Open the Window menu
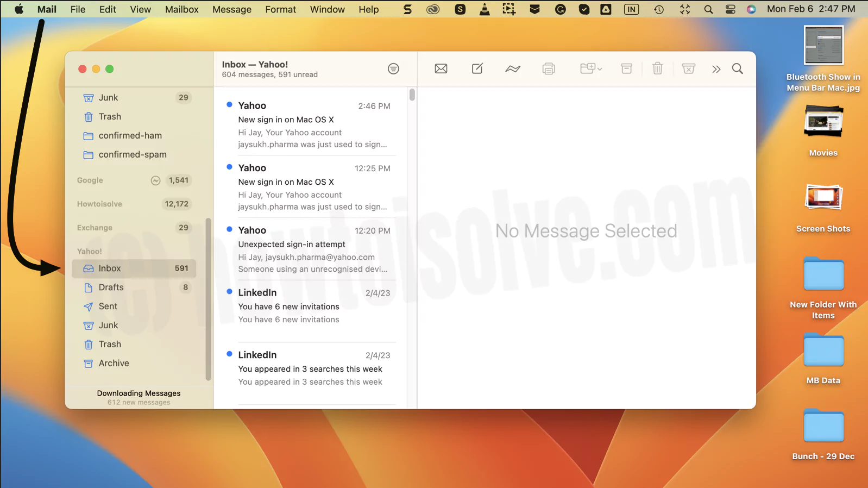 point(327,9)
